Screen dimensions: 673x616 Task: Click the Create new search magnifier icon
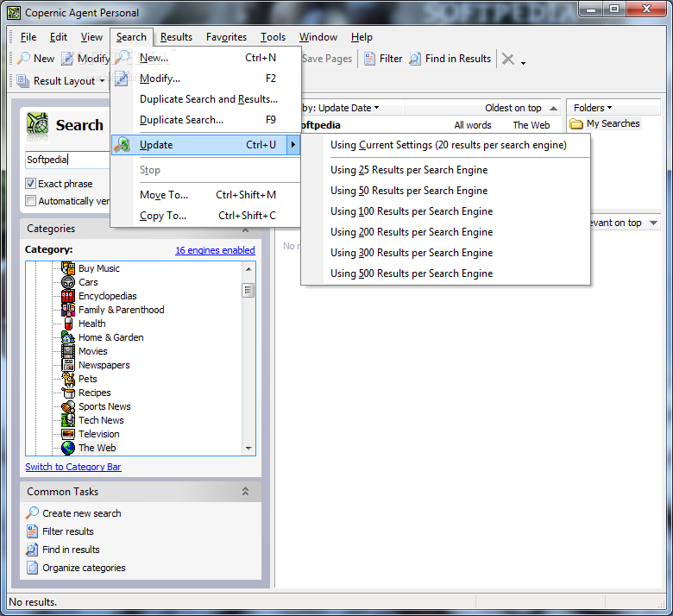[32, 512]
